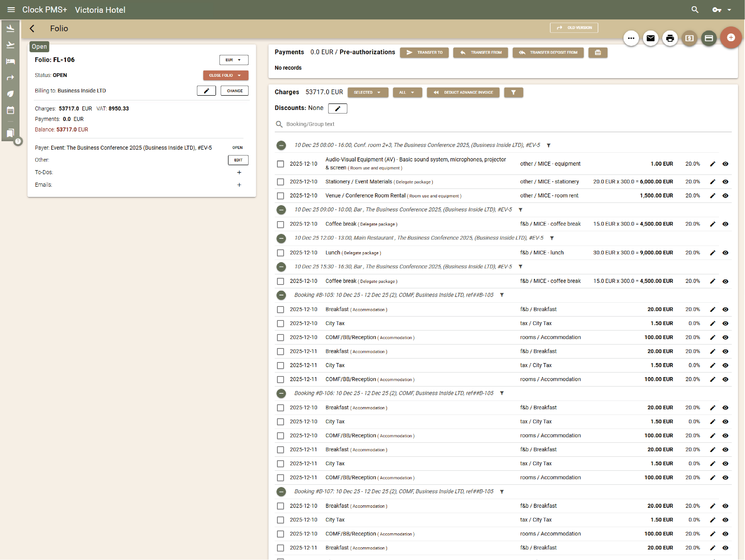Open the search magnifier in top bar
This screenshot has height=560, width=745.
[x=695, y=9]
